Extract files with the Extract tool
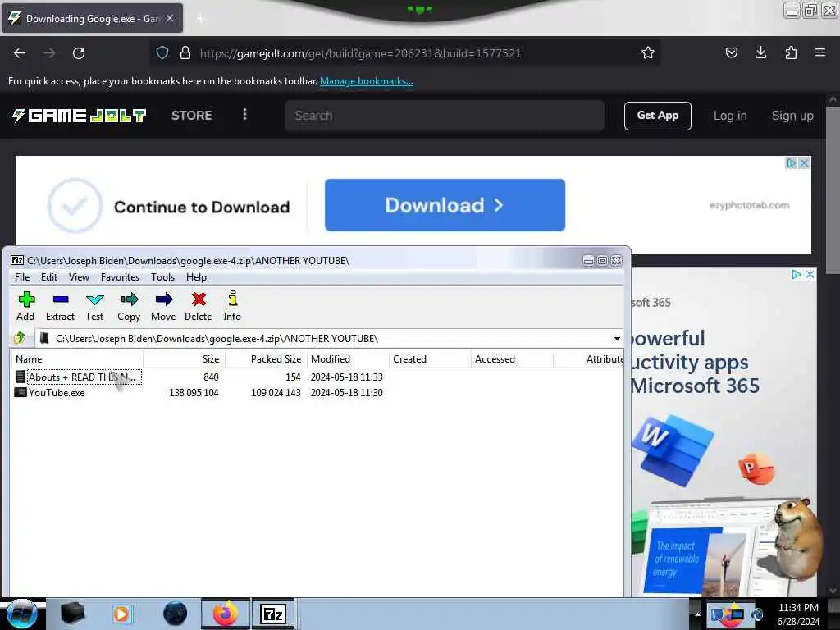This screenshot has width=840, height=630. [60, 307]
